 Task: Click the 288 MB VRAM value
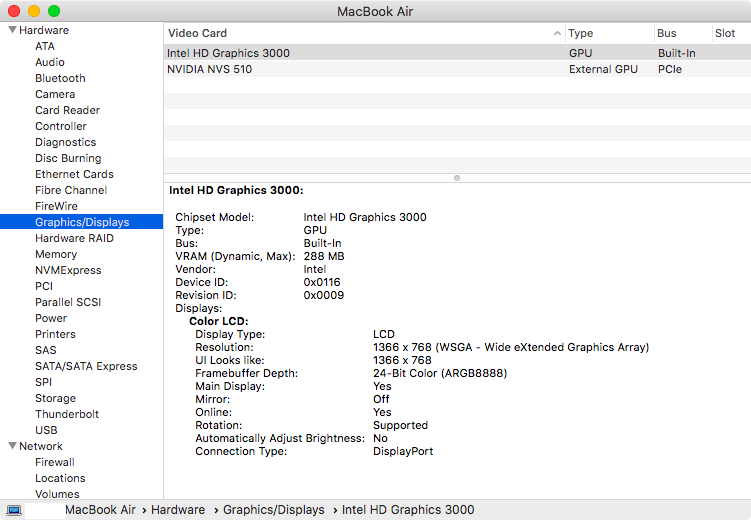click(x=324, y=256)
